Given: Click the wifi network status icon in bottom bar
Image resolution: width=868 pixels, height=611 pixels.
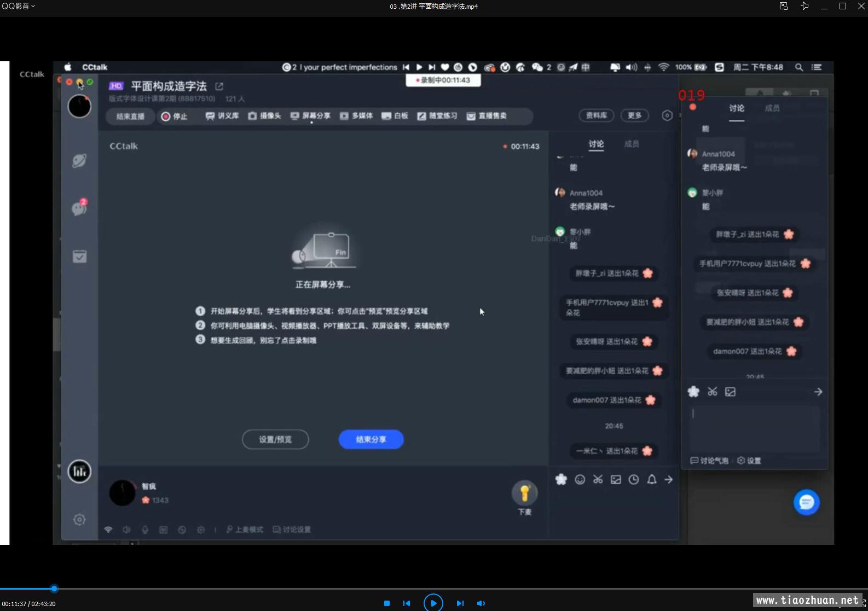Looking at the screenshot, I should [108, 529].
